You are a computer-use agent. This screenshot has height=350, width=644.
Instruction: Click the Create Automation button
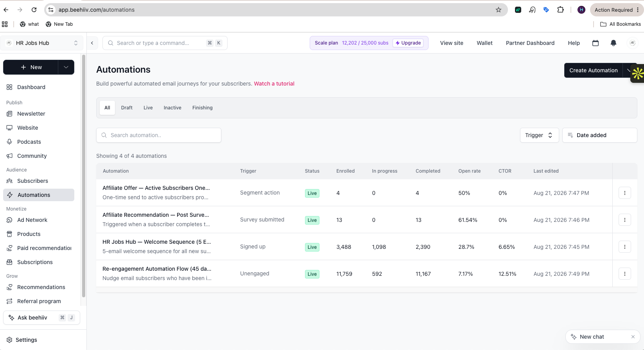[x=593, y=70]
